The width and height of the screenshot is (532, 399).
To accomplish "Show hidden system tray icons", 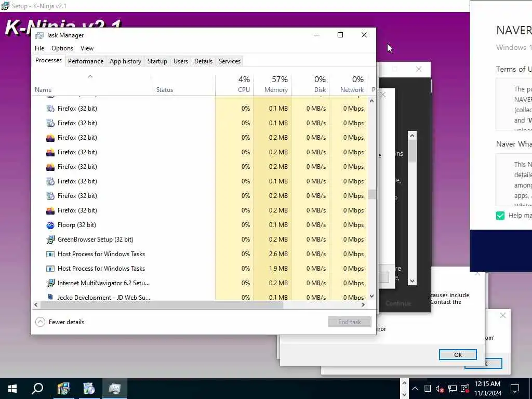I will click(x=415, y=389).
